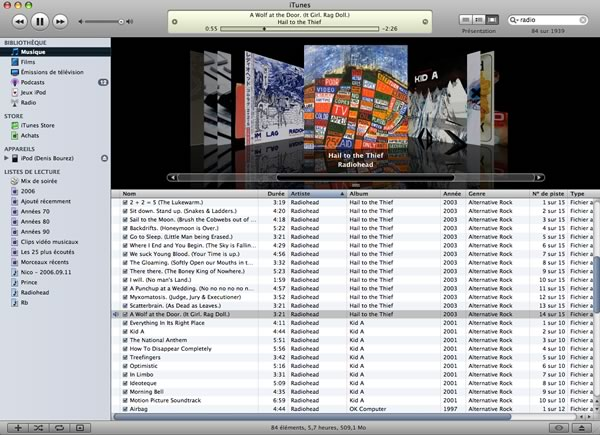
Task: Eject iPod (Denis Bourez) with eject icon
Action: [x=104, y=158]
